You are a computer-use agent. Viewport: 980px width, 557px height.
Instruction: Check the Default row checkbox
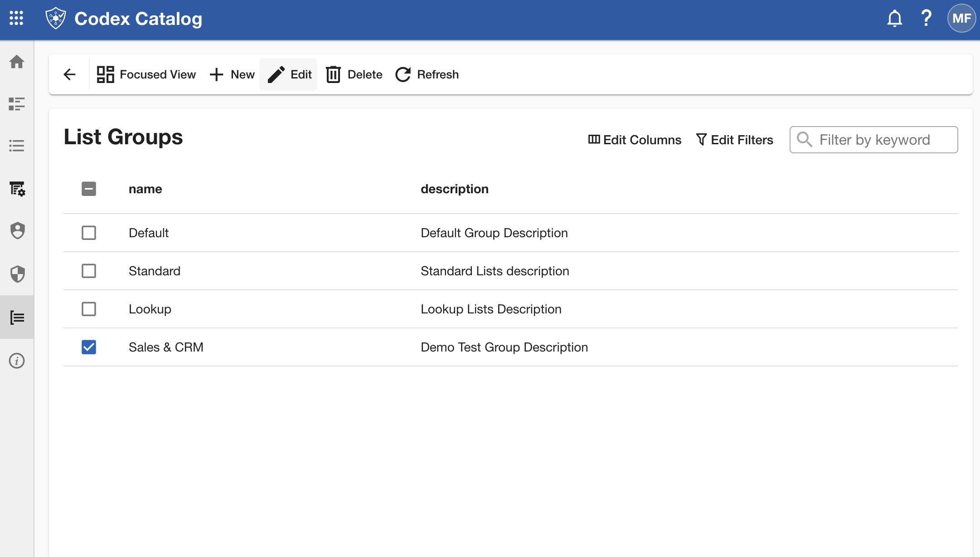pyautogui.click(x=89, y=233)
